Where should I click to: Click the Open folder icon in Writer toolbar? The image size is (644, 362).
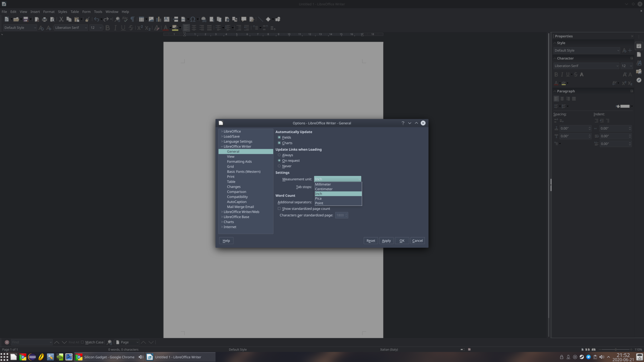pos(16,19)
